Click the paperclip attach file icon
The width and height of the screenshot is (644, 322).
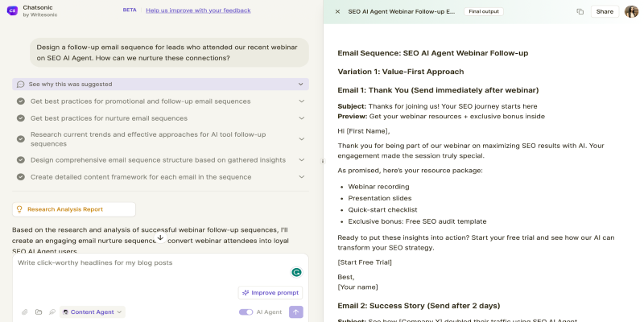(x=25, y=312)
